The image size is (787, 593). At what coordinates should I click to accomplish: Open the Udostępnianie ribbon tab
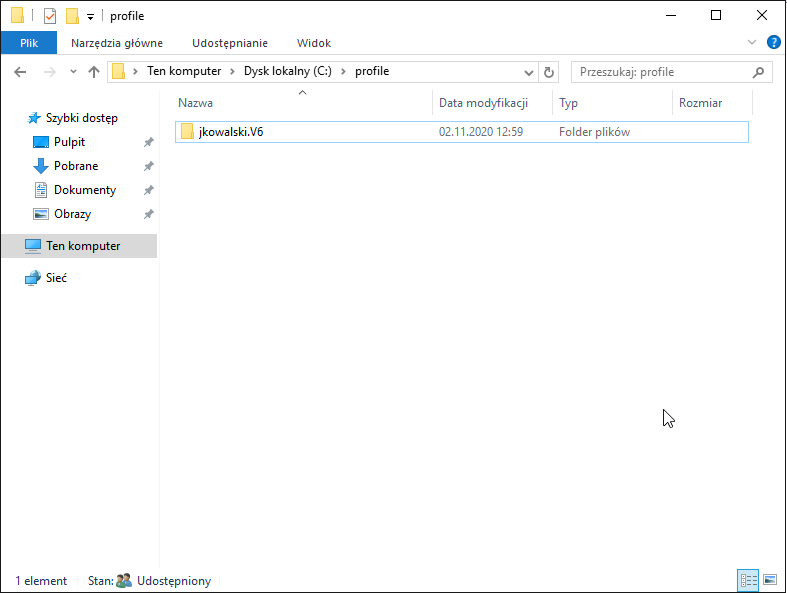[230, 43]
